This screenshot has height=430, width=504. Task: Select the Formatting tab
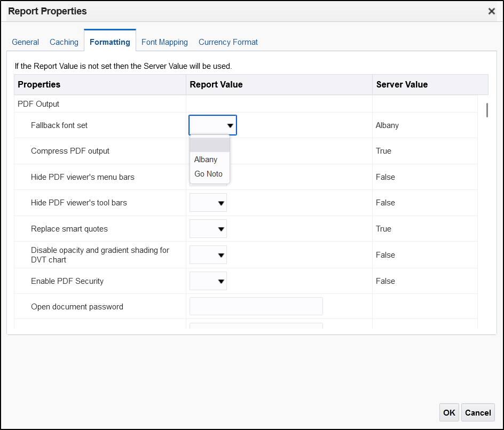tap(109, 42)
